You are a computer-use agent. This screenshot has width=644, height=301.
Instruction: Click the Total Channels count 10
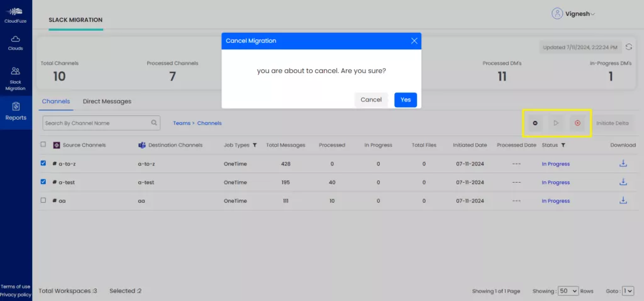point(59,76)
